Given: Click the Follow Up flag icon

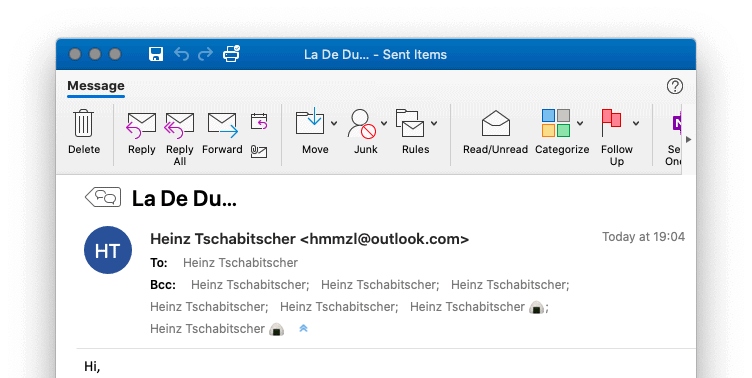Looking at the screenshot, I should point(611,123).
